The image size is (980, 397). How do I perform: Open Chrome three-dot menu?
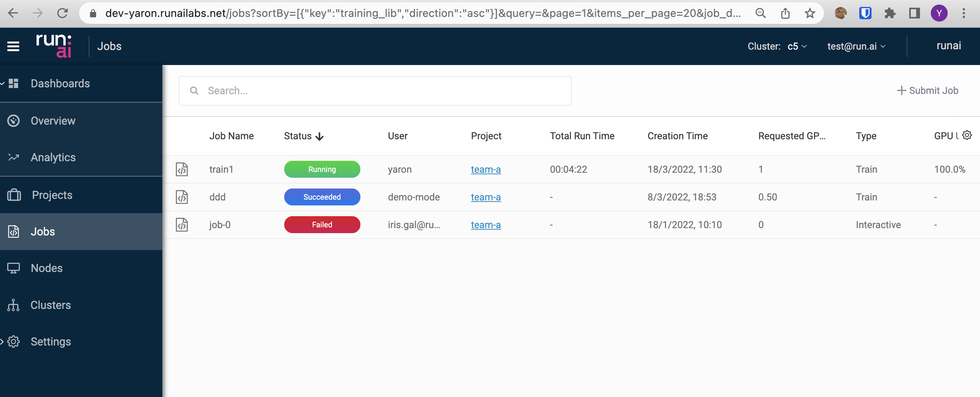(964, 13)
